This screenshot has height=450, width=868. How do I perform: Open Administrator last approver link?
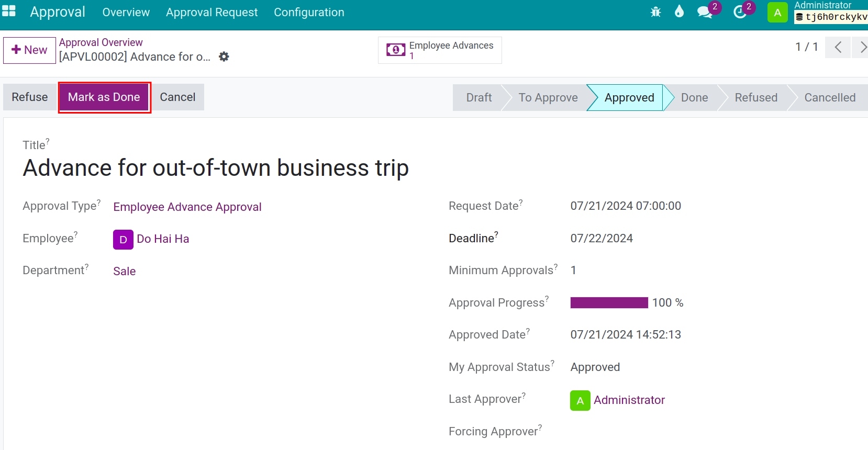pos(629,400)
